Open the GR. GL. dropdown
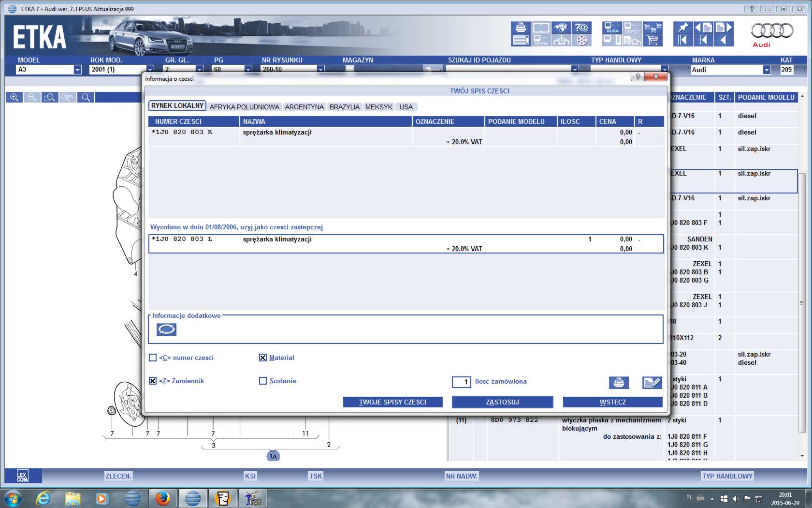The height and width of the screenshot is (508, 812). [x=199, y=70]
